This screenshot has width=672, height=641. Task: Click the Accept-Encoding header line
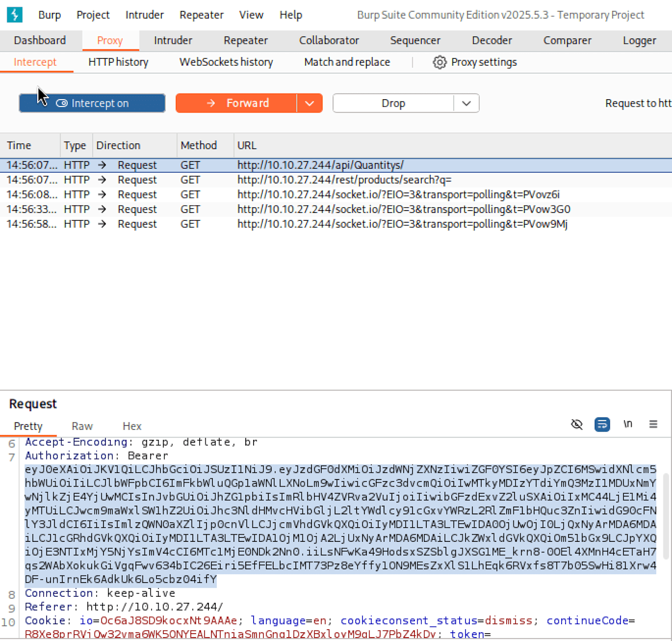141,442
